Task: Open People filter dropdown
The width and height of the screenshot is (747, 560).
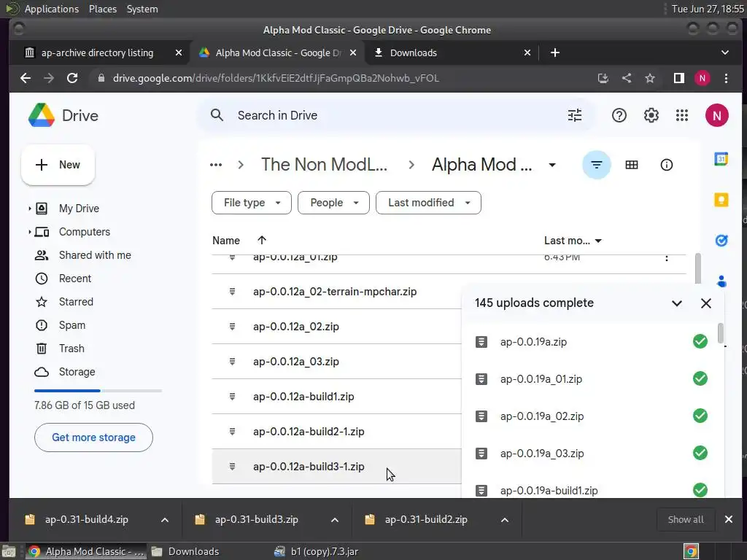Action: (333, 203)
